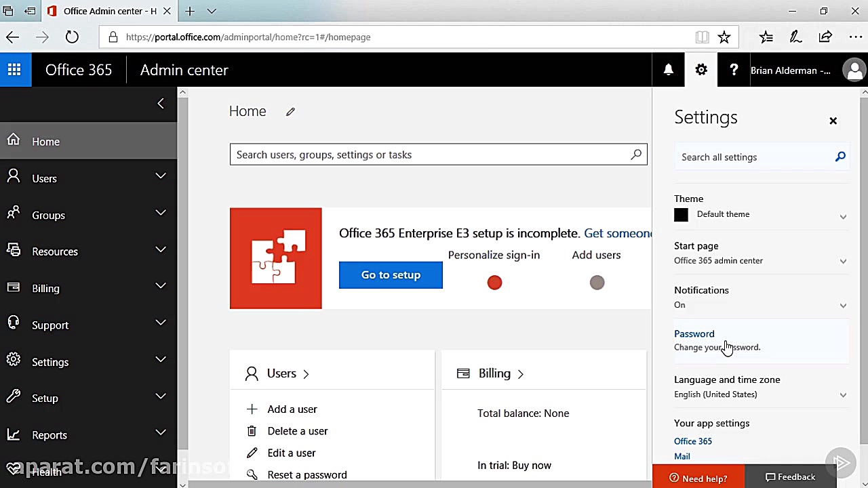Click Add a user
The width and height of the screenshot is (868, 488).
[292, 409]
